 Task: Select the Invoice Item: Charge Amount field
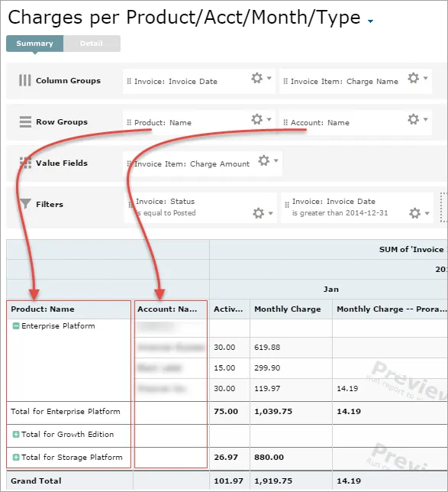(192, 163)
